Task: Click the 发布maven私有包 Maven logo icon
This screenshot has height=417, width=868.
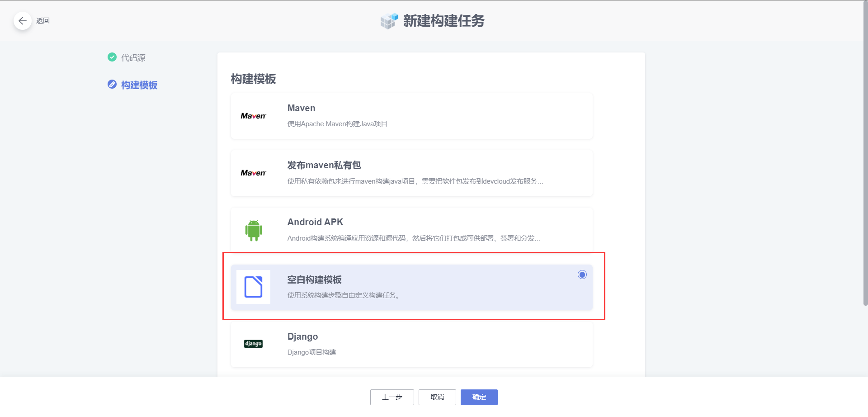Action: [x=253, y=173]
